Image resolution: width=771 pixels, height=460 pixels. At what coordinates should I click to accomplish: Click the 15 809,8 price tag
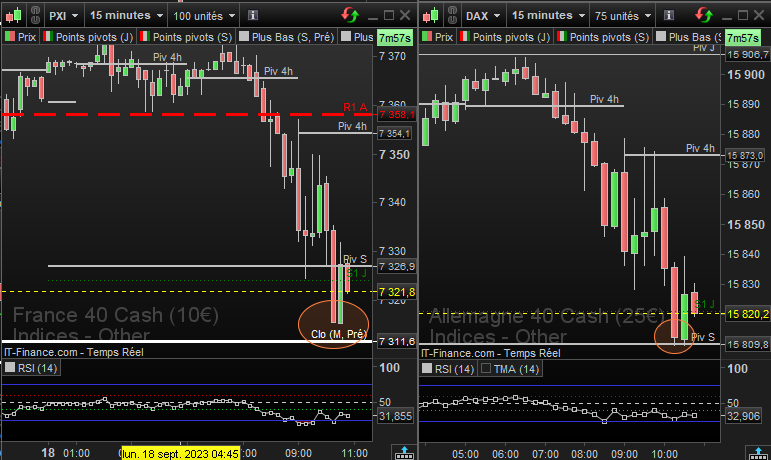click(x=747, y=345)
